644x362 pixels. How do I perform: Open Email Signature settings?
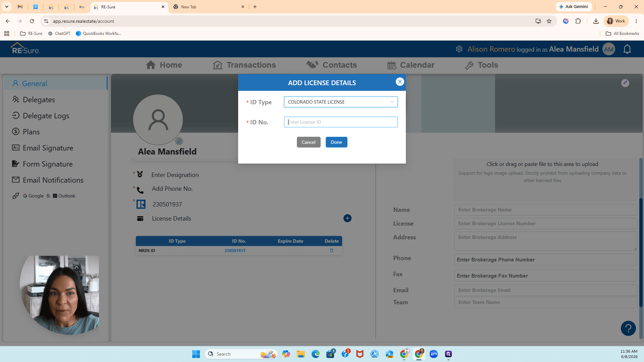coord(43,148)
